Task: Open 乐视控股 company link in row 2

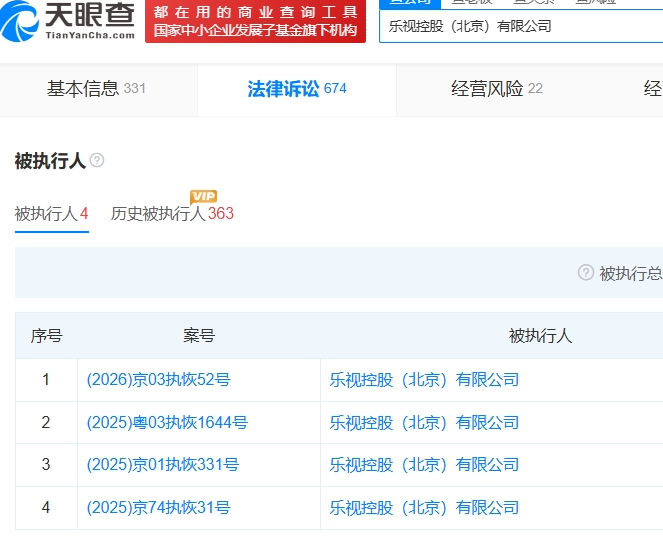Action: pos(424,423)
